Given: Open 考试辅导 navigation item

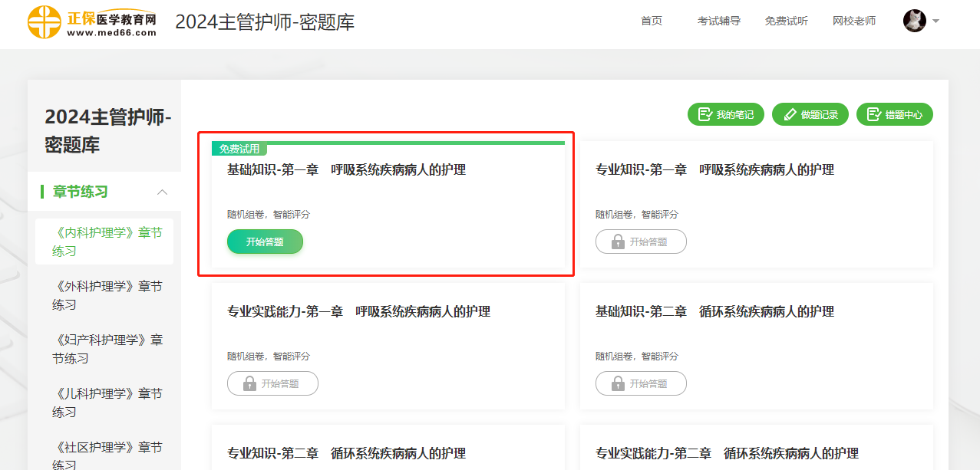Looking at the screenshot, I should (718, 21).
